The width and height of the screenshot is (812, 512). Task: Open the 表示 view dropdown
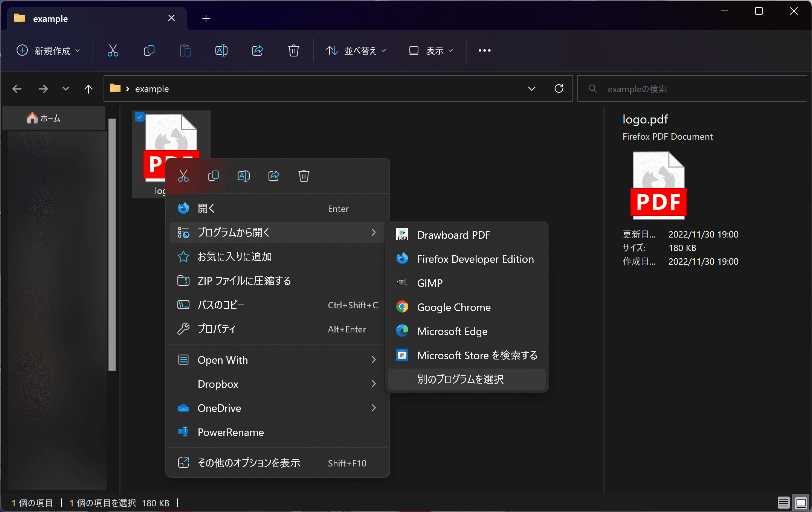pyautogui.click(x=431, y=50)
